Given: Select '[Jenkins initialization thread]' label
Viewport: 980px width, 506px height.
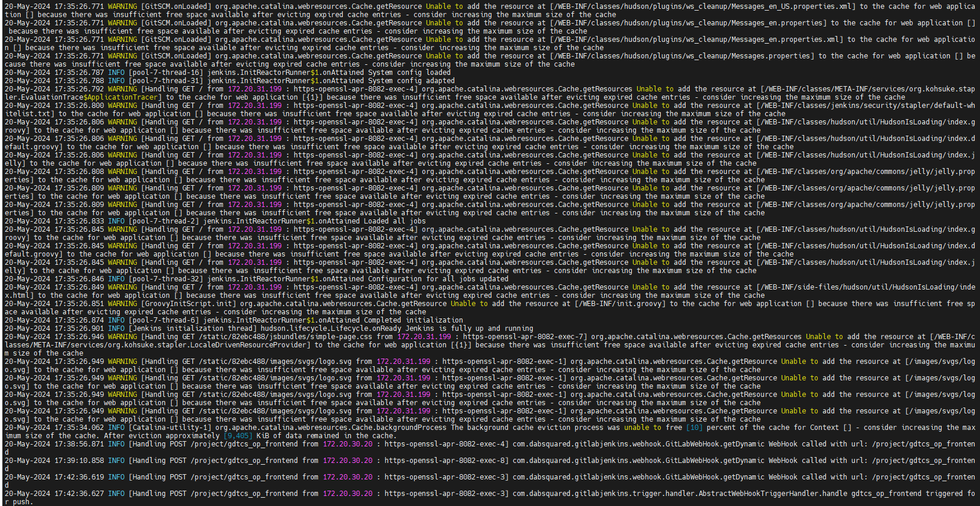Looking at the screenshot, I should click(193, 328).
